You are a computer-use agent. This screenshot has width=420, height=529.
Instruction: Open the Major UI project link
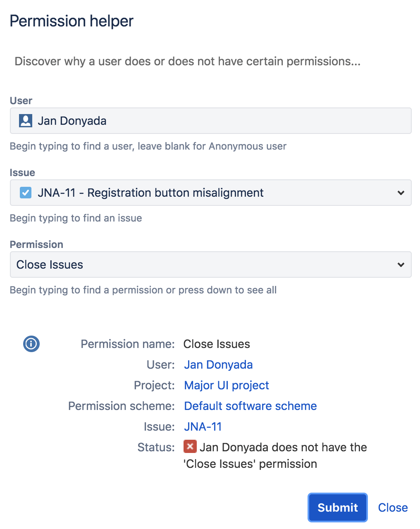pos(226,385)
